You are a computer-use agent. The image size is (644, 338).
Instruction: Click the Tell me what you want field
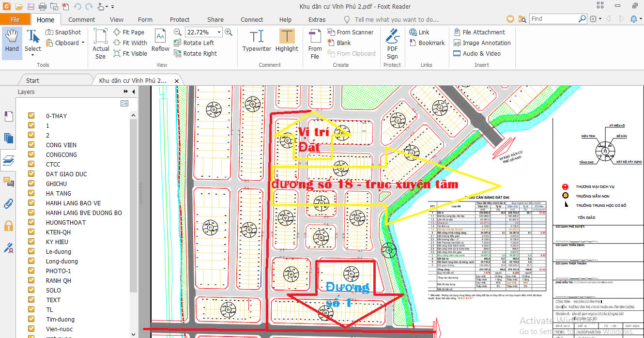[396, 19]
